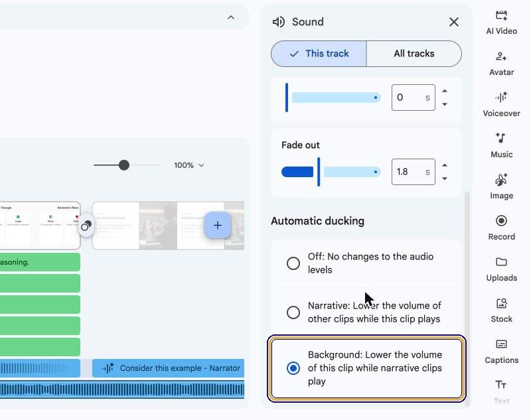Close the Sound panel
531x420 pixels.
(x=454, y=22)
